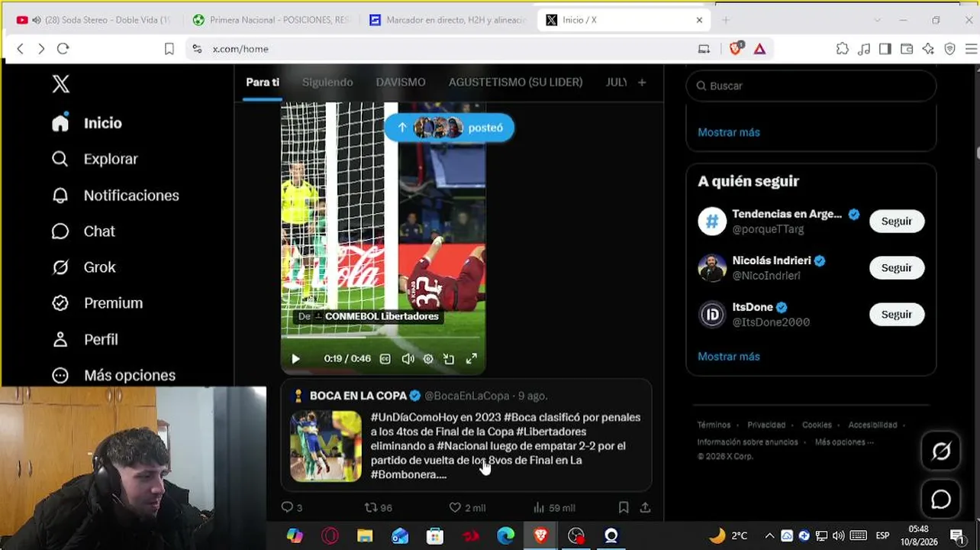Follow Tendencias en Argentina account
The width and height of the screenshot is (980, 550).
pos(897,222)
